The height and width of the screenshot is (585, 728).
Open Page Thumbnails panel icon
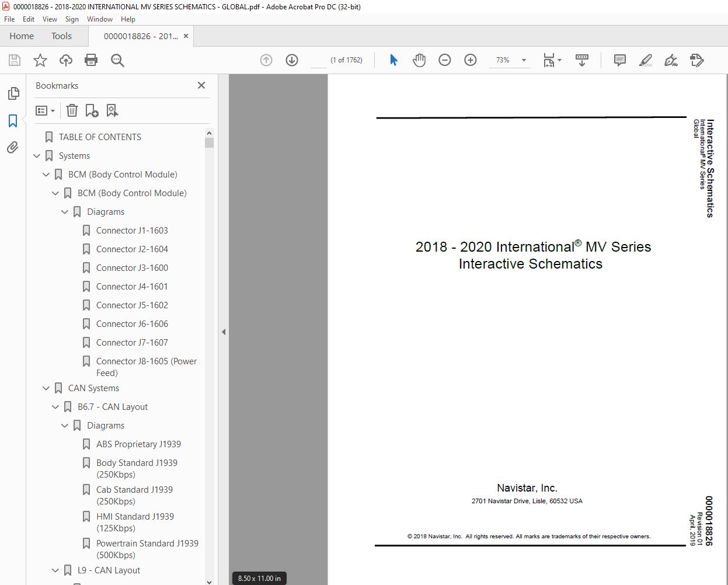pyautogui.click(x=13, y=93)
